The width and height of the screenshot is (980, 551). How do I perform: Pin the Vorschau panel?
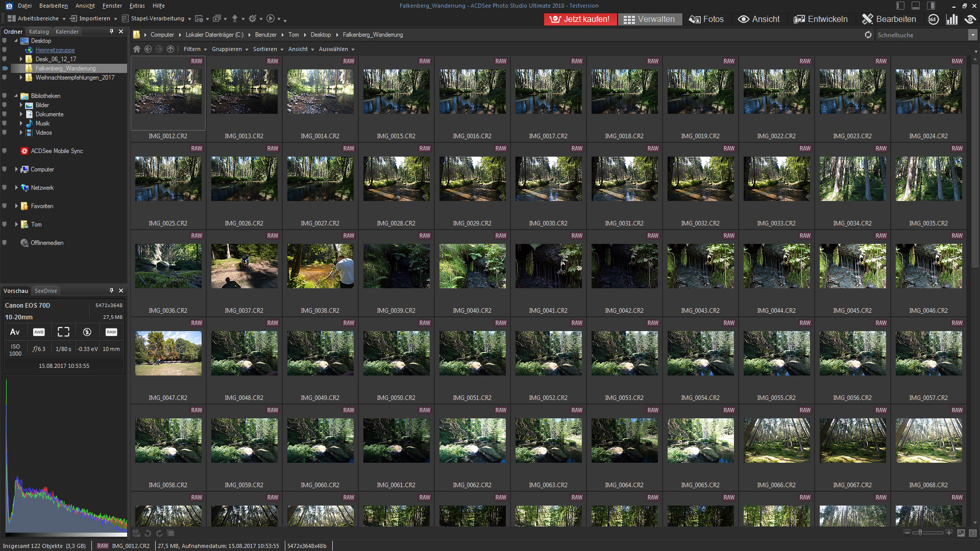point(111,291)
